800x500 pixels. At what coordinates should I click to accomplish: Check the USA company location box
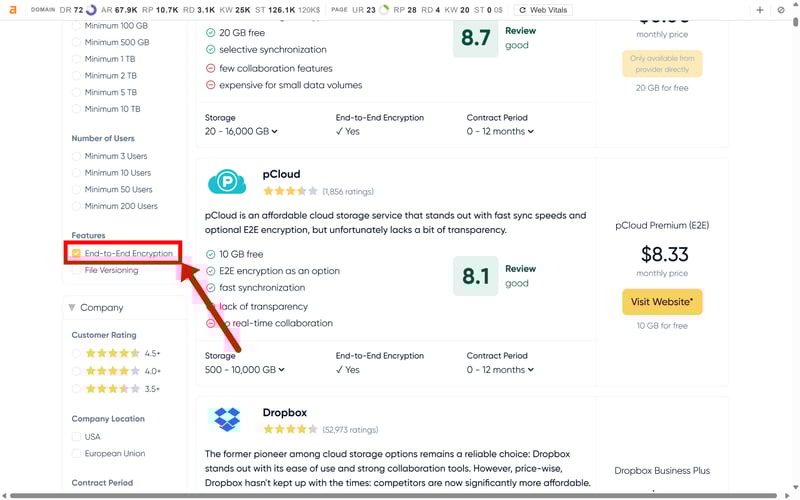coord(77,437)
